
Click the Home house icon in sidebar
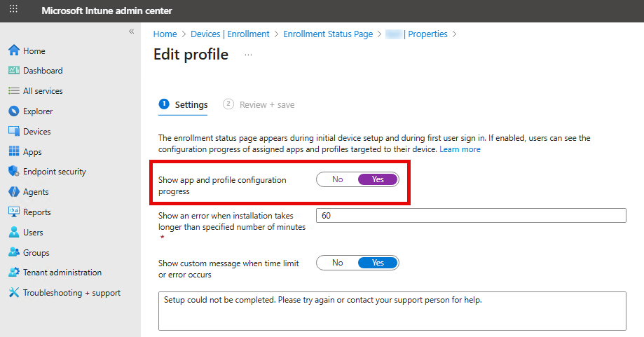[x=14, y=50]
